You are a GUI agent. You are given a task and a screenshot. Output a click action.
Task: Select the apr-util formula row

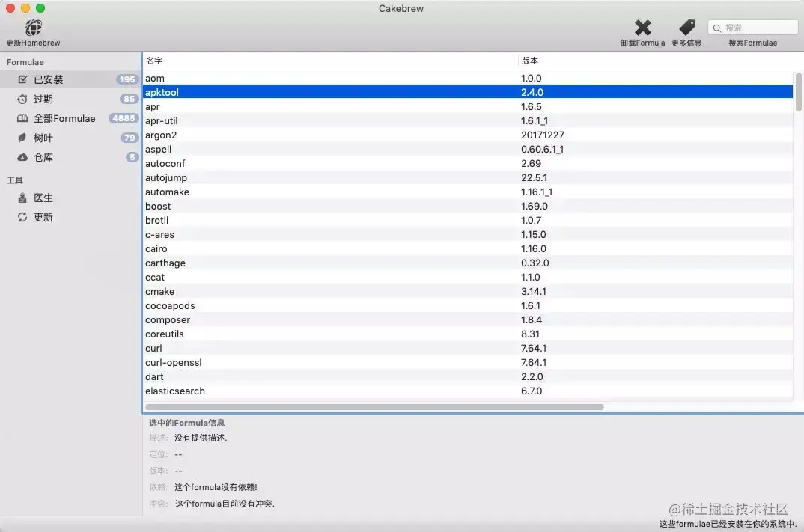point(468,121)
